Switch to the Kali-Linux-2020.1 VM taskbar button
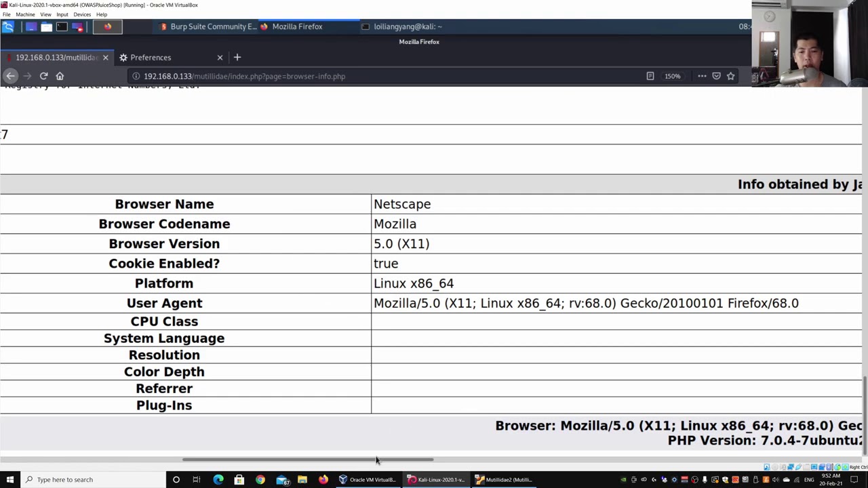Viewport: 868px width, 488px height. (437, 480)
